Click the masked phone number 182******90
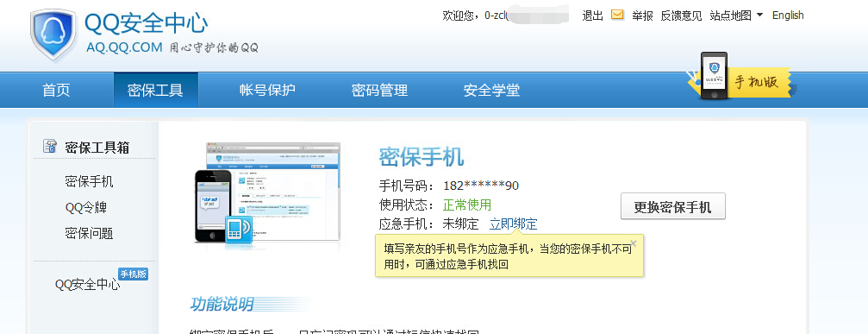Image resolution: width=868 pixels, height=334 pixels. coord(481,186)
